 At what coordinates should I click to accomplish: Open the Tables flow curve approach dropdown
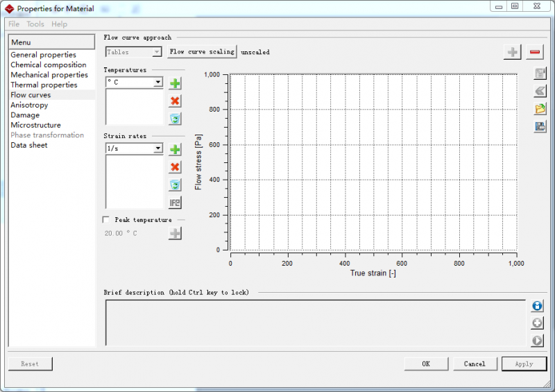click(x=133, y=52)
